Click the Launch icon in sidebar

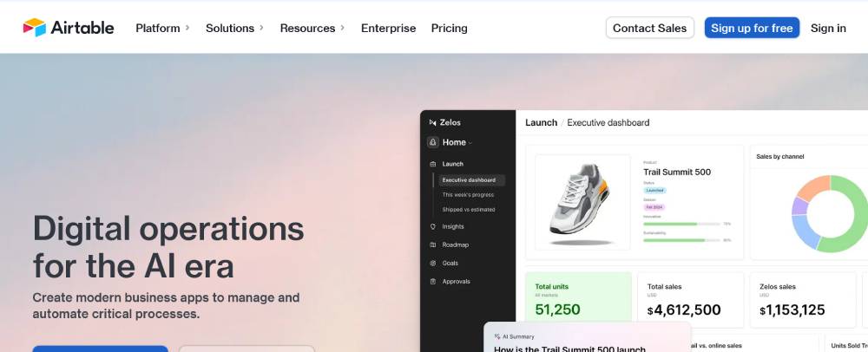point(433,164)
